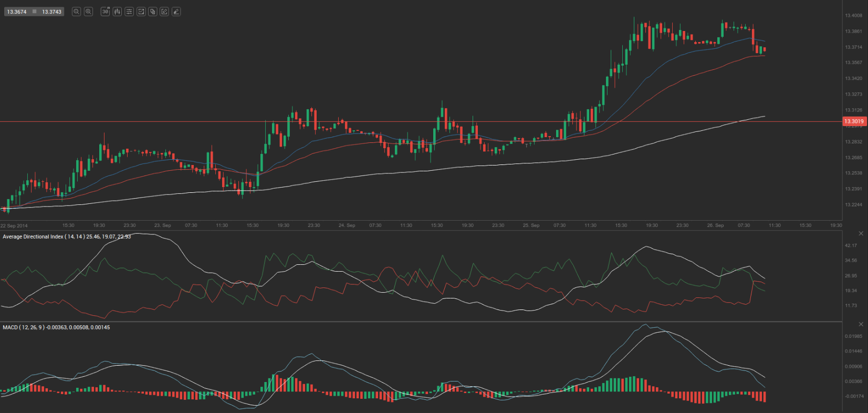Click the ask price 13.3743
The height and width of the screenshot is (413, 868).
tap(52, 12)
